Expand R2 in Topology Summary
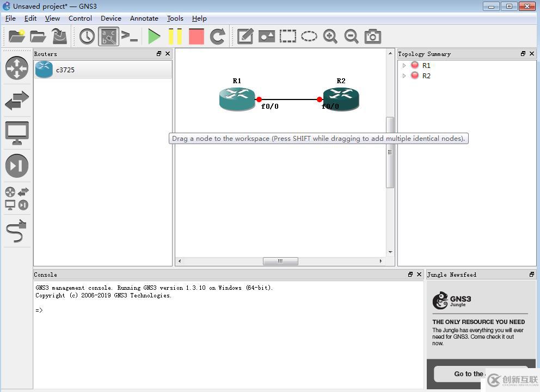The width and height of the screenshot is (540, 392). (404, 76)
